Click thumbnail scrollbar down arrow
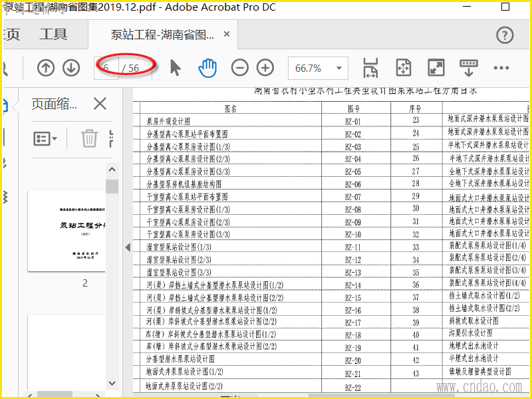This screenshot has width=532, height=399. (x=112, y=384)
